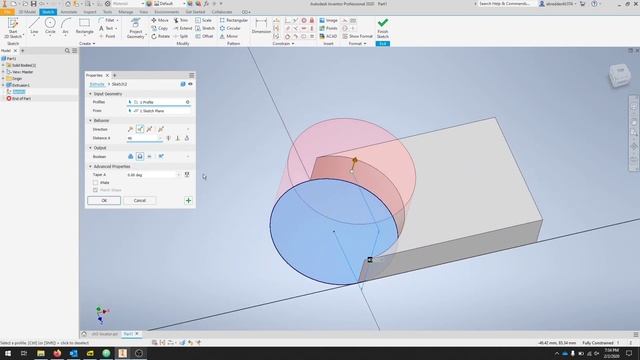Select the Point tool

coord(107,36)
